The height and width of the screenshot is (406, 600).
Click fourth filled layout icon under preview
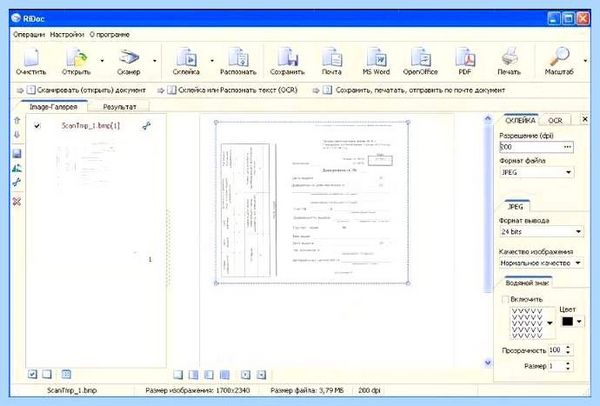[x=225, y=374]
